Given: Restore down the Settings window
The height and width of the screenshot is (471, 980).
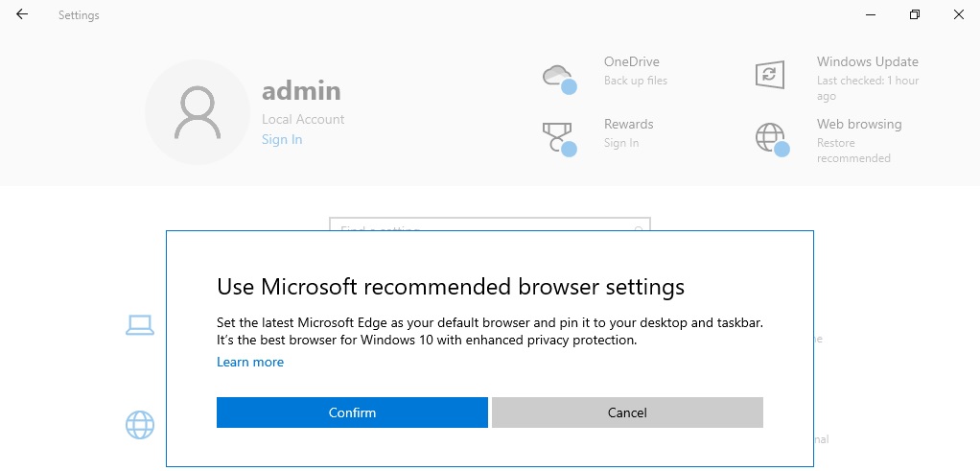Looking at the screenshot, I should 915,14.
